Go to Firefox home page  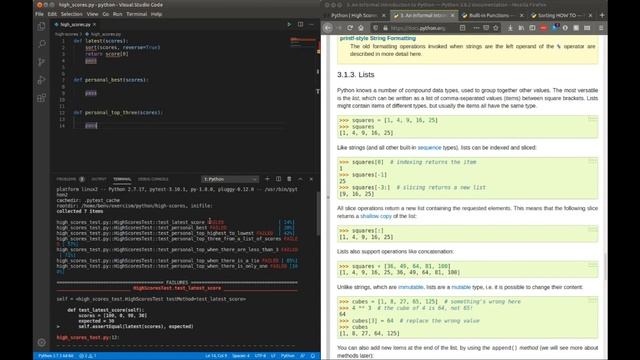[x=361, y=28]
